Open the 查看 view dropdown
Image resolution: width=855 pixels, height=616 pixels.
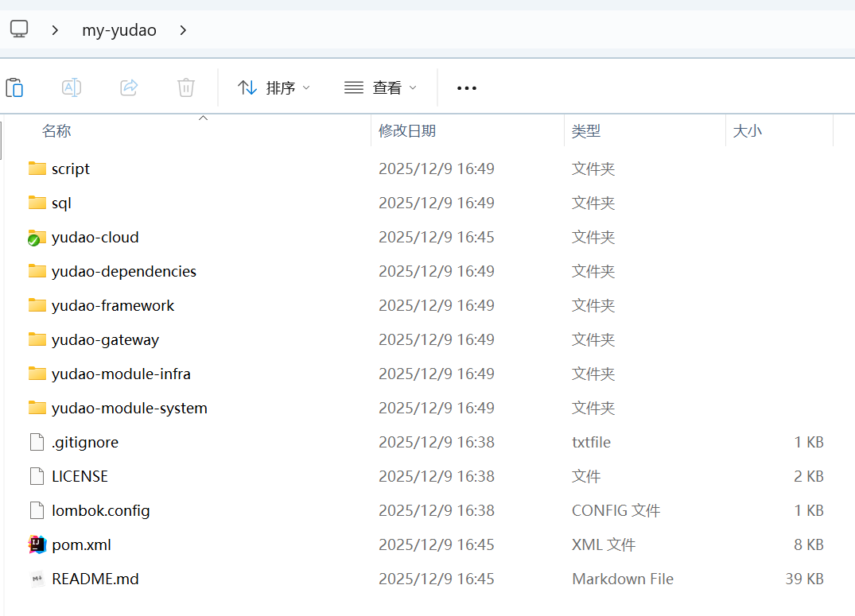click(x=381, y=87)
